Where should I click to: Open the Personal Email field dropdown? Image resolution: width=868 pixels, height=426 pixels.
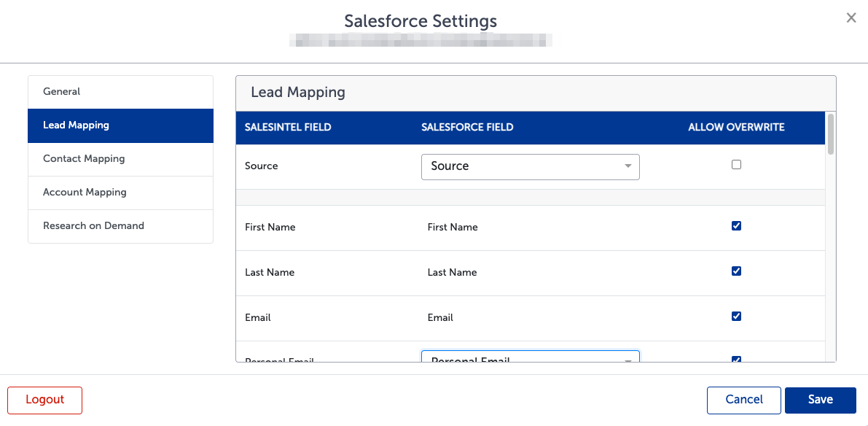[x=531, y=356]
